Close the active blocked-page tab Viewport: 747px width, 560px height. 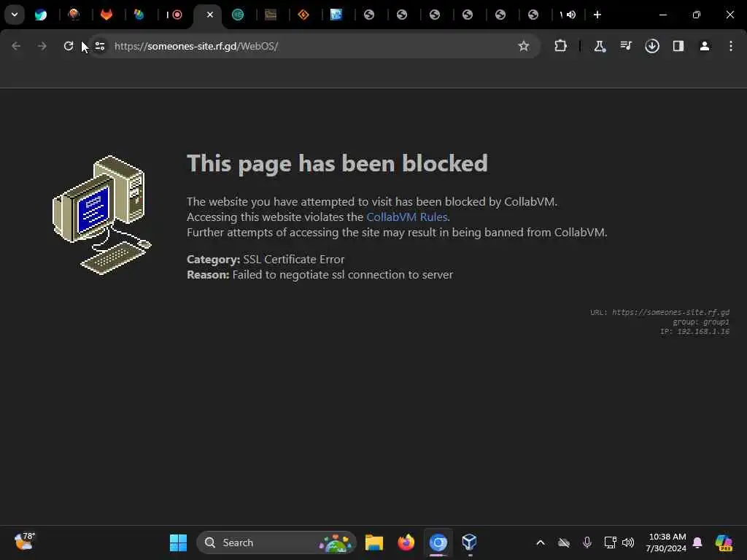[209, 15]
